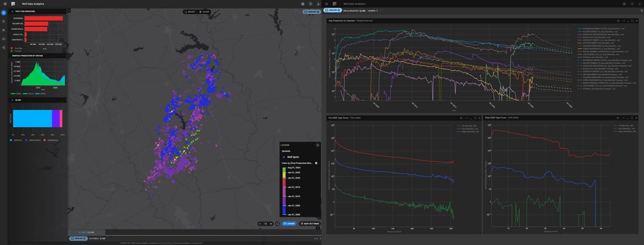Collapse the Top 5 TDS Operators section
The image size is (644, 245).
(x=13, y=11)
